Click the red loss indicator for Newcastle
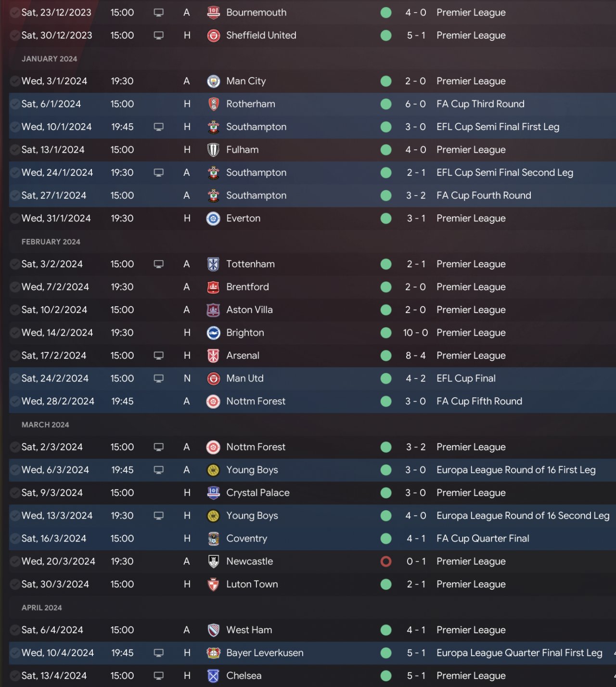The width and height of the screenshot is (616, 687). click(x=386, y=561)
